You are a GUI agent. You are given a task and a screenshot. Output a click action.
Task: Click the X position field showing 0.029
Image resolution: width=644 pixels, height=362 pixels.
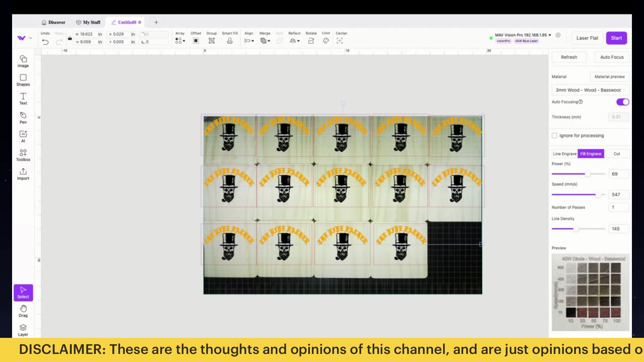pos(122,34)
